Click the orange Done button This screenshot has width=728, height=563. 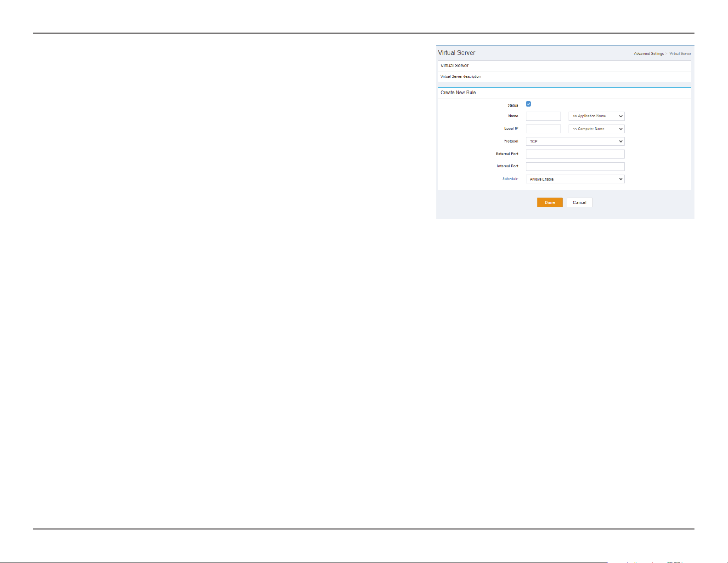(550, 203)
